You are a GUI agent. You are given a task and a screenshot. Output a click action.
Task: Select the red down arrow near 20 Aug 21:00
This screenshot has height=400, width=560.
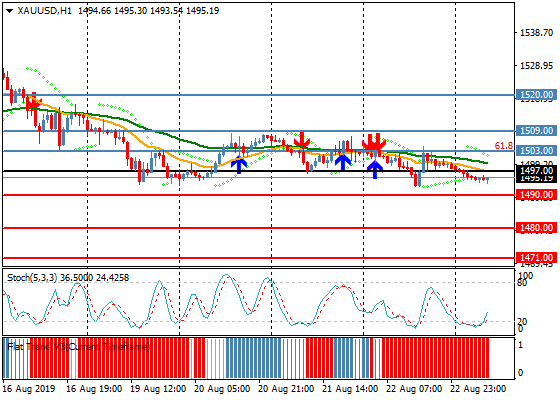click(x=302, y=140)
